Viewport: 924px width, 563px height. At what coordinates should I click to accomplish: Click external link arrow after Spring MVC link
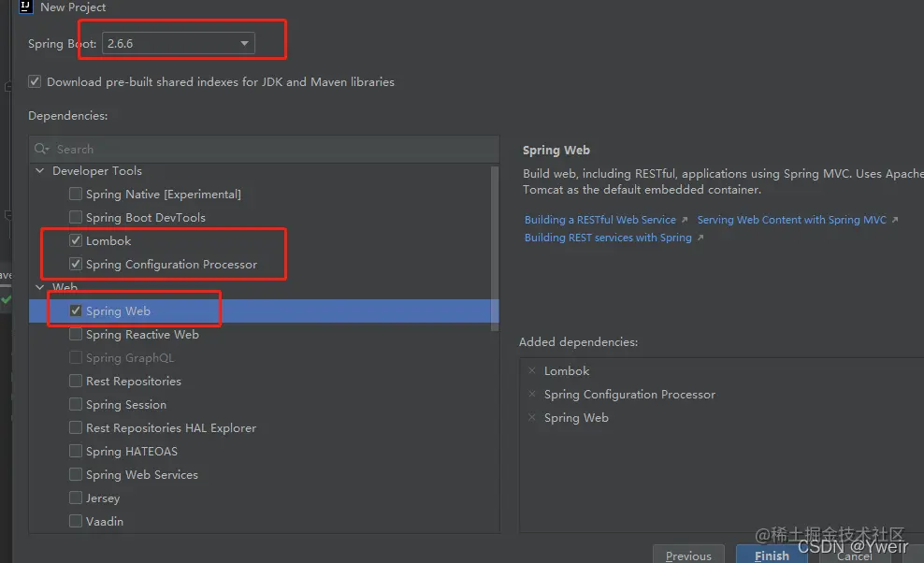[894, 220]
